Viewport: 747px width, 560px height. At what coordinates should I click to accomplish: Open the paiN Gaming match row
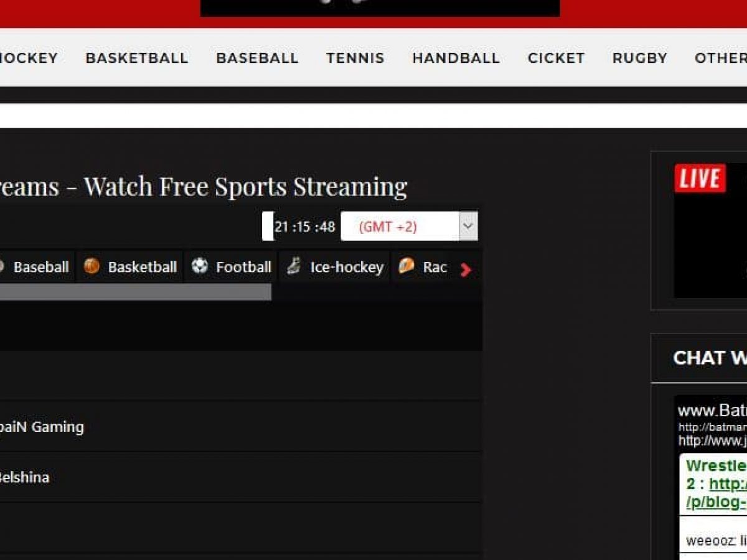(41, 427)
